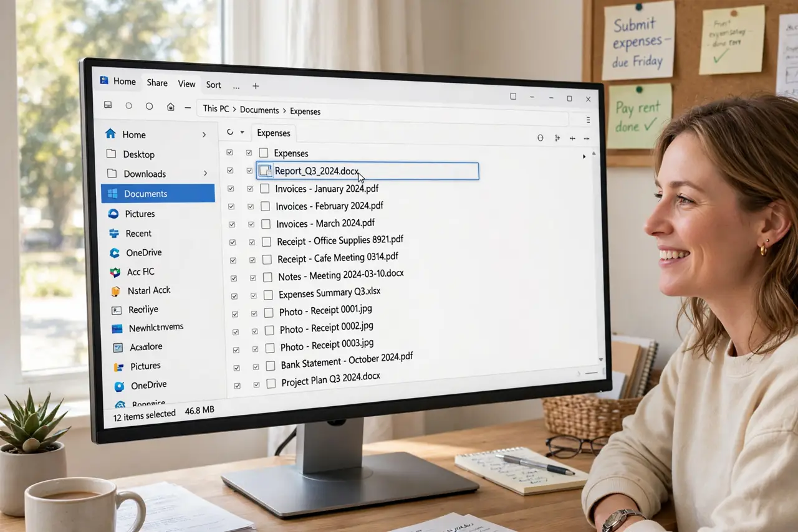Click the refresh icon left of the Expenses tab

click(x=230, y=132)
